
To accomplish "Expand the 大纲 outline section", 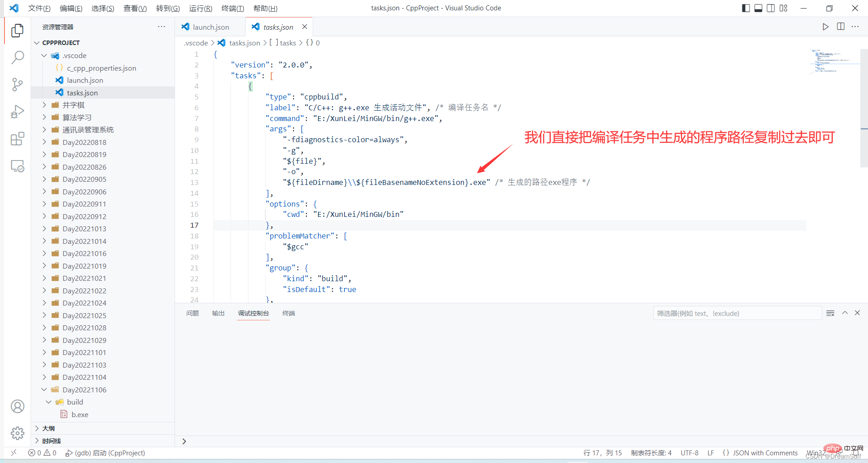I will 49,428.
